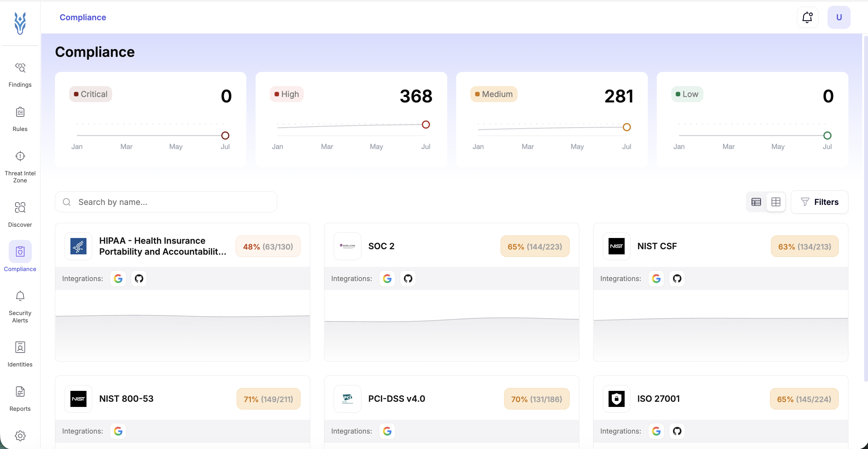Click Google integration on ISO 27001 card
This screenshot has width=868, height=449.
pyautogui.click(x=656, y=431)
